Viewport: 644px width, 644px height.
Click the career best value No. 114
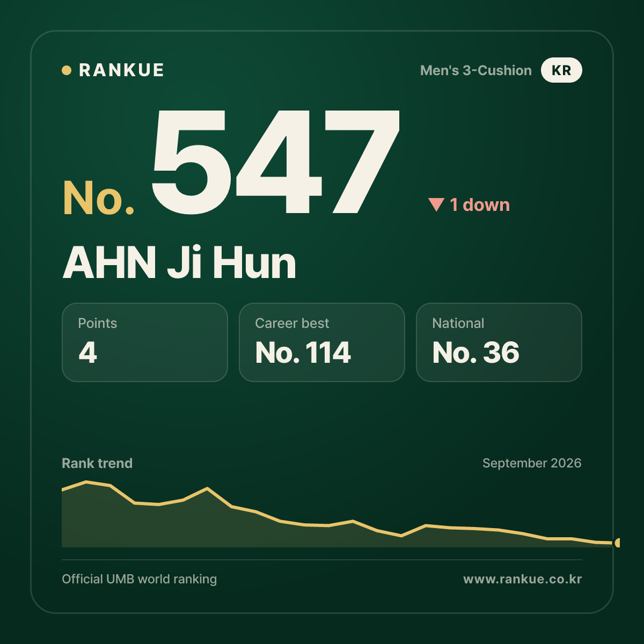303,353
